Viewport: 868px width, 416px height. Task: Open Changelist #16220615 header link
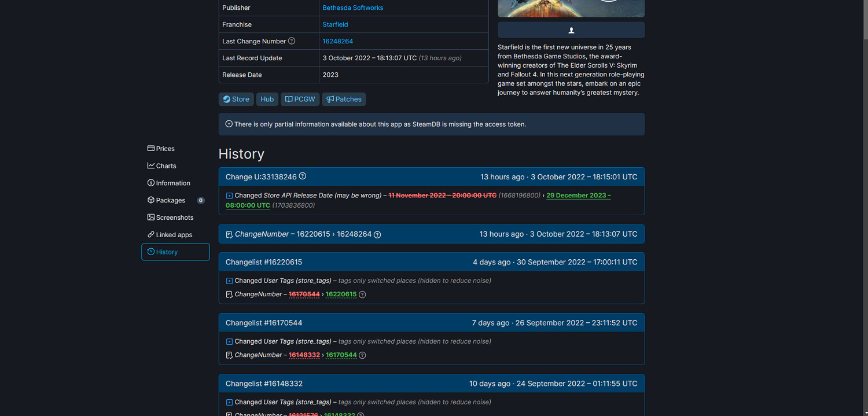[x=264, y=262]
